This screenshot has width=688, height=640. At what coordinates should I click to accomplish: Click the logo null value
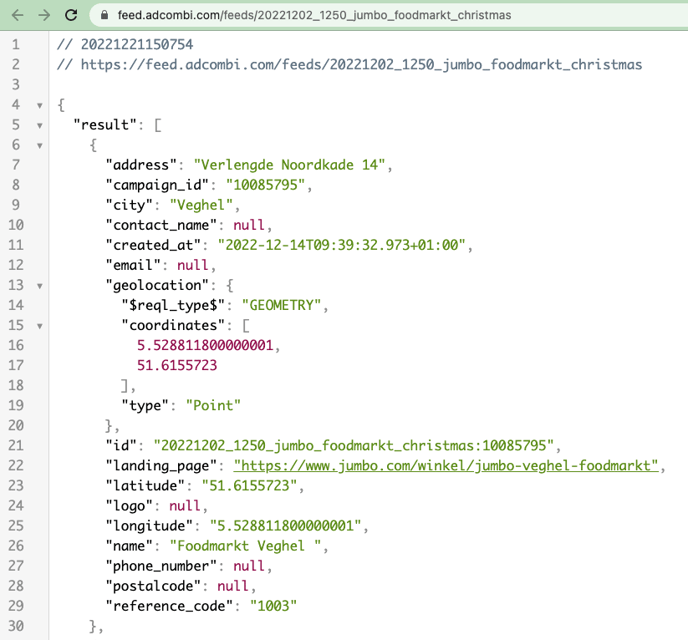click(185, 505)
